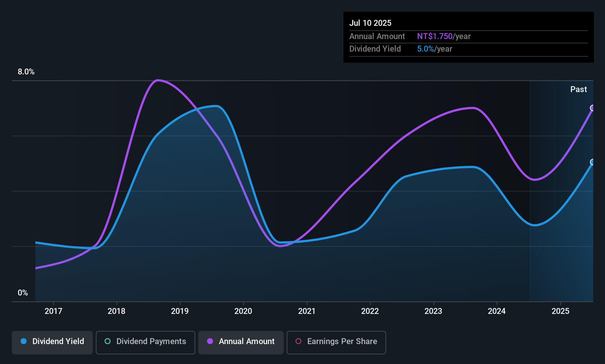Click the NT$1.750/year annual amount value
Viewport: 605px width, 364px height.
pyautogui.click(x=444, y=36)
